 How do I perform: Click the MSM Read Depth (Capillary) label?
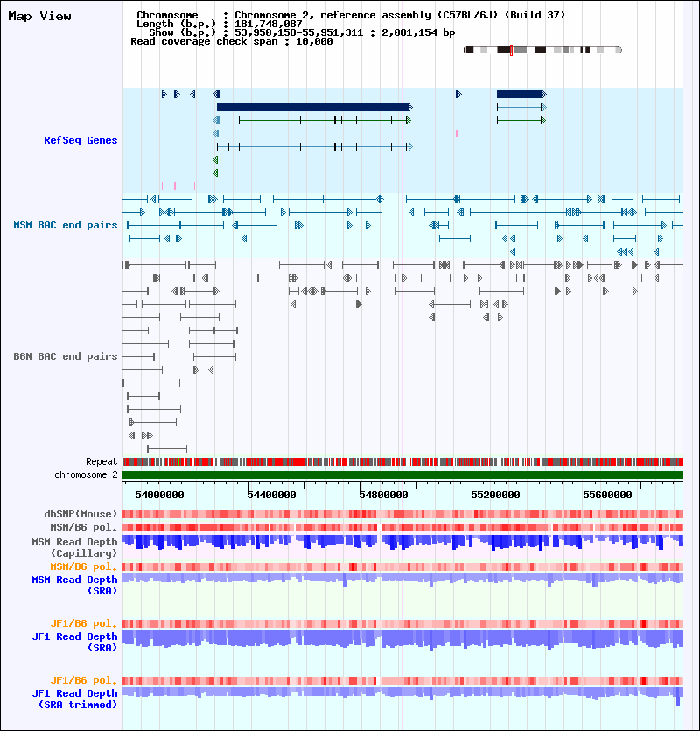(74, 547)
